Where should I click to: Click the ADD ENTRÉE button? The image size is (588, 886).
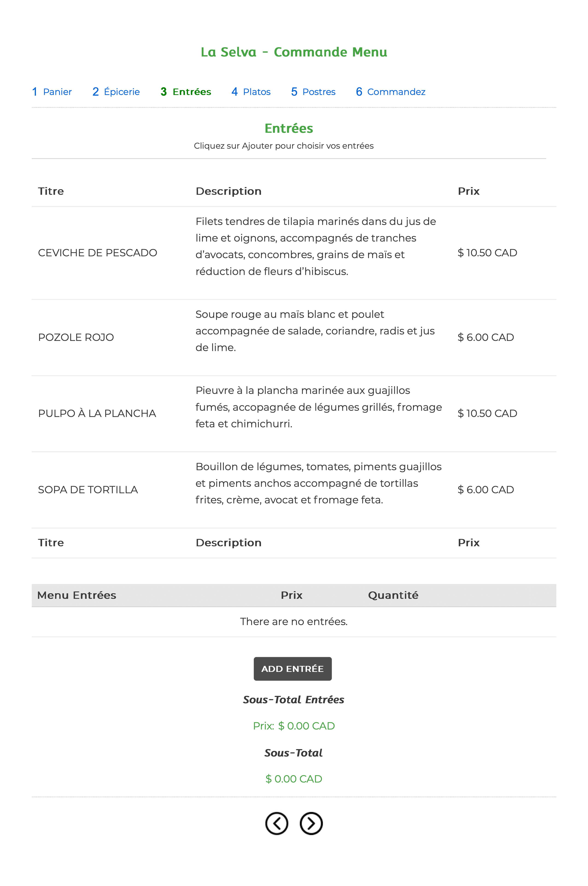[x=293, y=668]
